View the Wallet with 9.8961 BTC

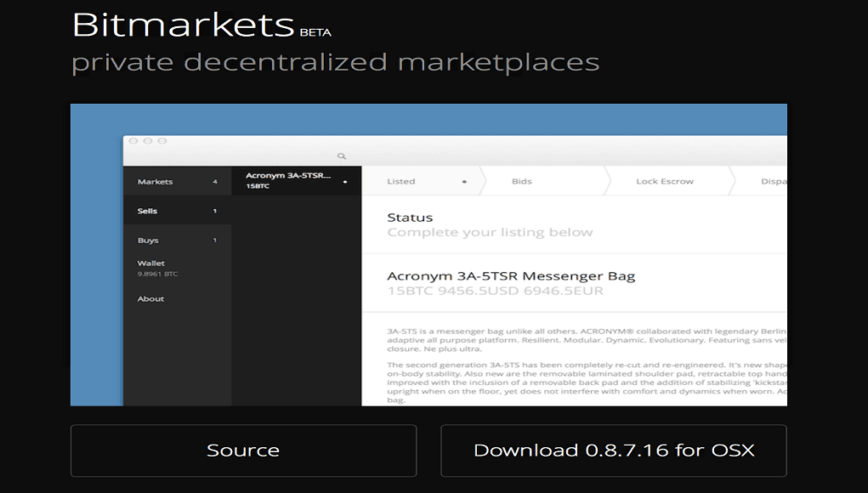tap(151, 266)
